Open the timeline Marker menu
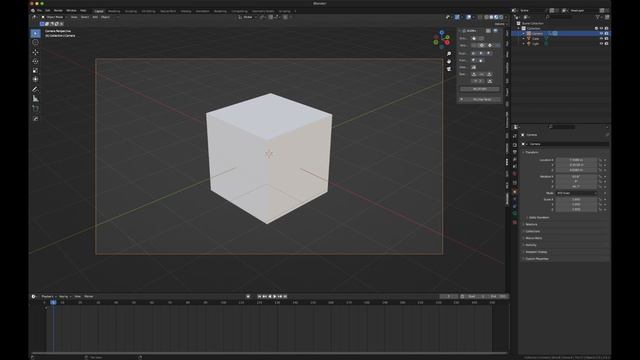Viewport: 640px width, 360px height. [89, 296]
